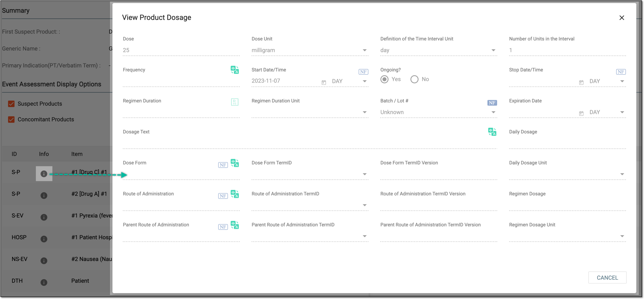Toggle the Suspect Products checkbox
644x299 pixels.
[11, 104]
